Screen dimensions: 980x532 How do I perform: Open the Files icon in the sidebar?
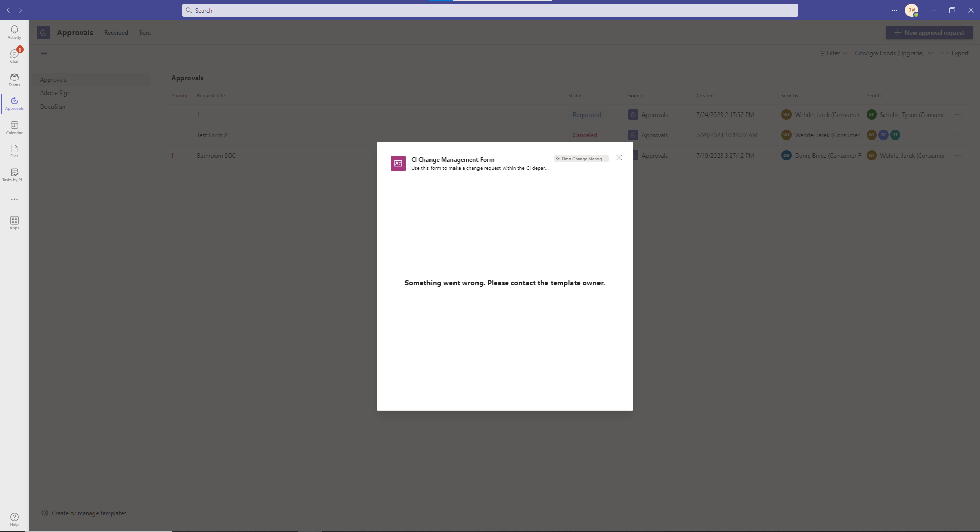pyautogui.click(x=14, y=150)
